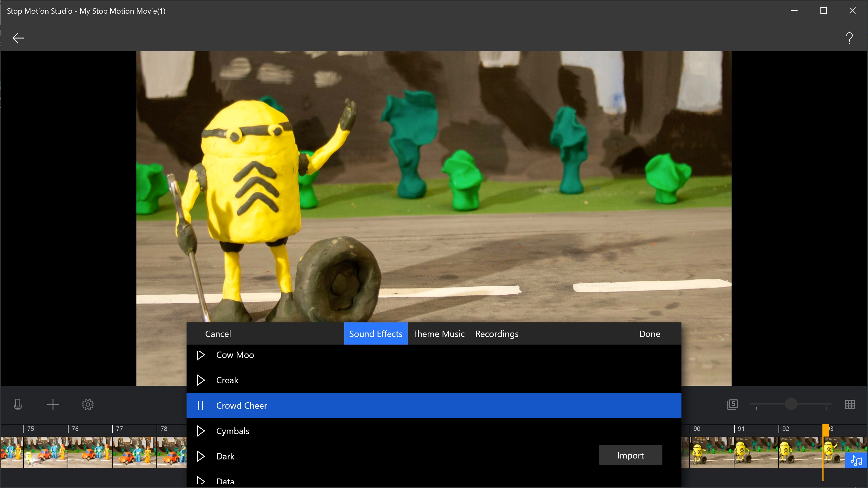Preview the Dark sound effect
868x488 pixels.
click(x=201, y=456)
